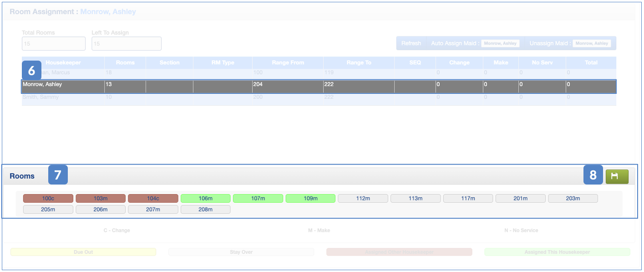Select room 203m button
The image size is (644, 272).
[x=573, y=198]
